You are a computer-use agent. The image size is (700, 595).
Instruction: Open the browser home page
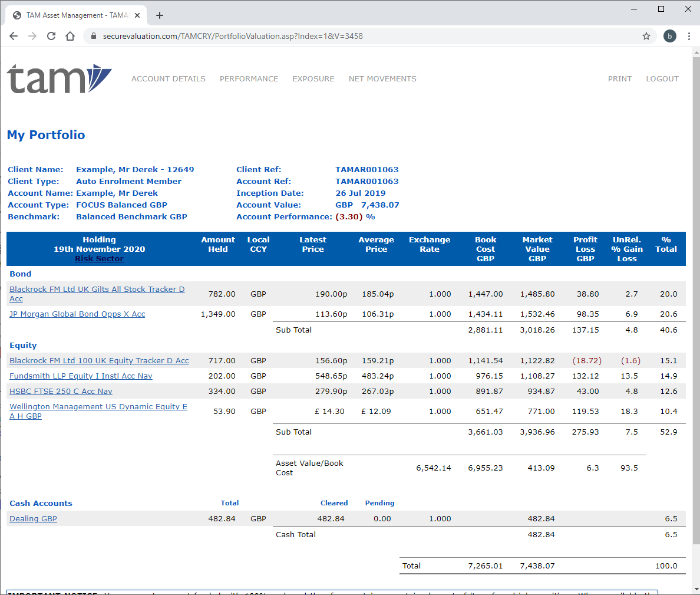[70, 36]
